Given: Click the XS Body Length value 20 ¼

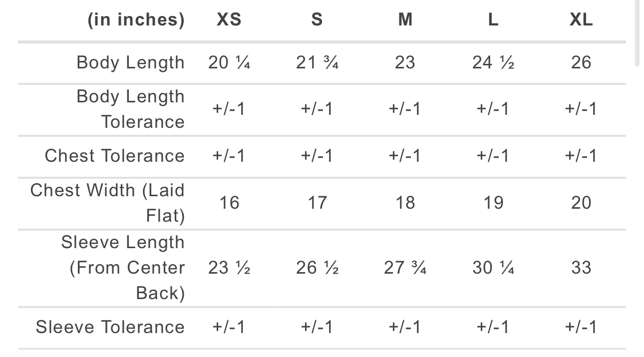Looking at the screenshot, I should (229, 62).
